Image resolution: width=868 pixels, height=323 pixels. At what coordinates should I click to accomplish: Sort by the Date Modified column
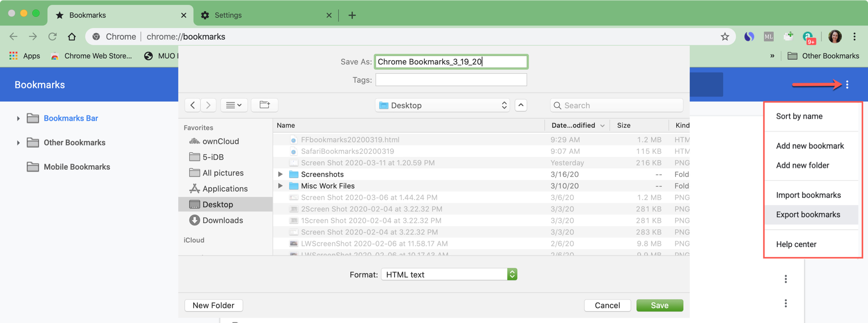click(577, 125)
